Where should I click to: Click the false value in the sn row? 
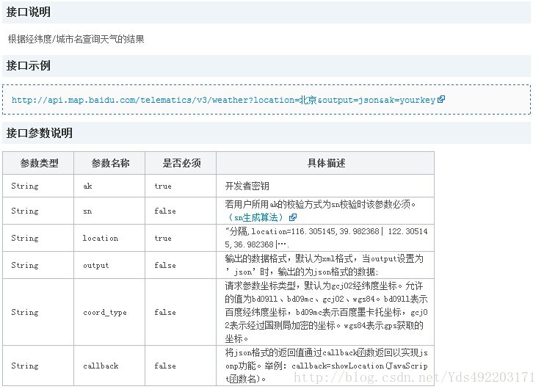pos(165,211)
